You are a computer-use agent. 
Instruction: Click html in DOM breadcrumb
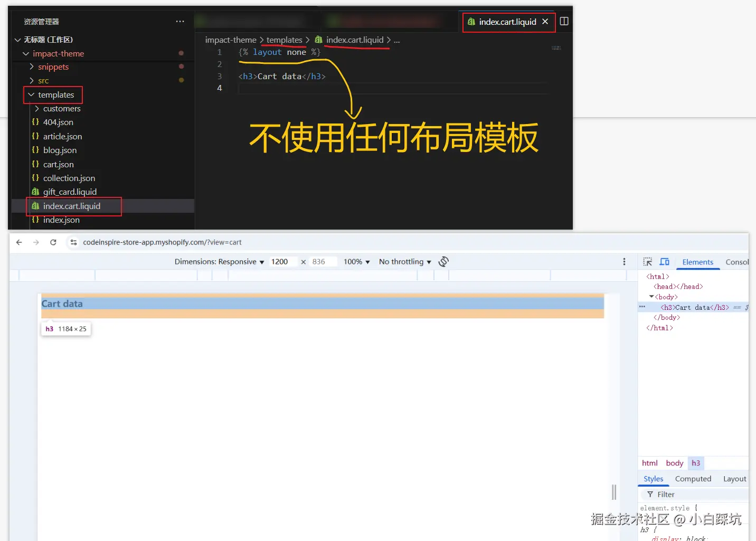pyautogui.click(x=649, y=463)
